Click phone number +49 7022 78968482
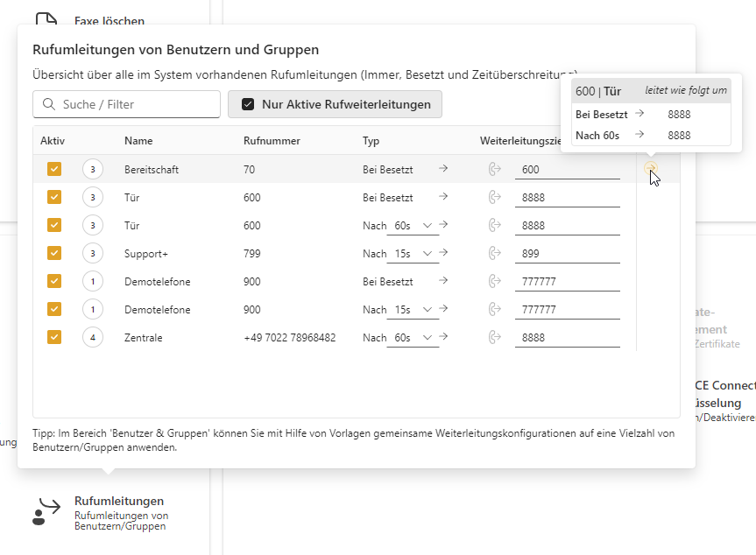The image size is (756, 555). click(289, 337)
